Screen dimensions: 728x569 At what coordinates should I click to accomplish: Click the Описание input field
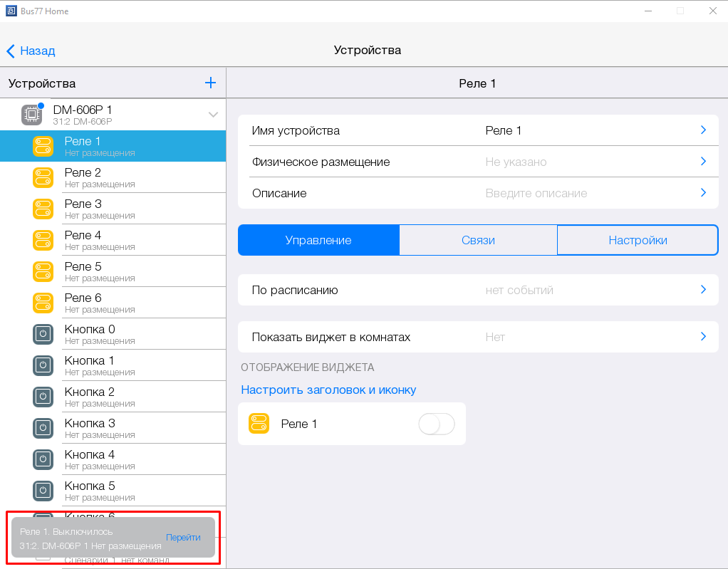point(536,193)
